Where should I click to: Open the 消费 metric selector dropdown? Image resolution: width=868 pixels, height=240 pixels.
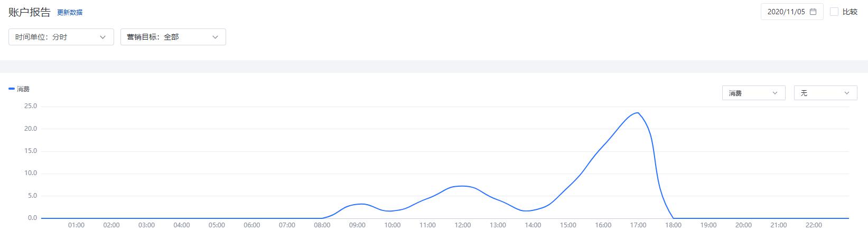point(753,93)
